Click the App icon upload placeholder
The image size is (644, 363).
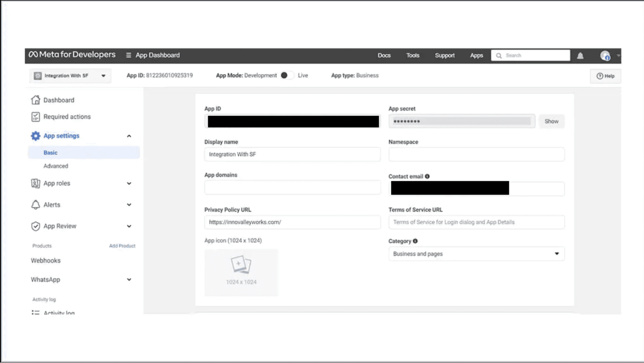point(241,272)
